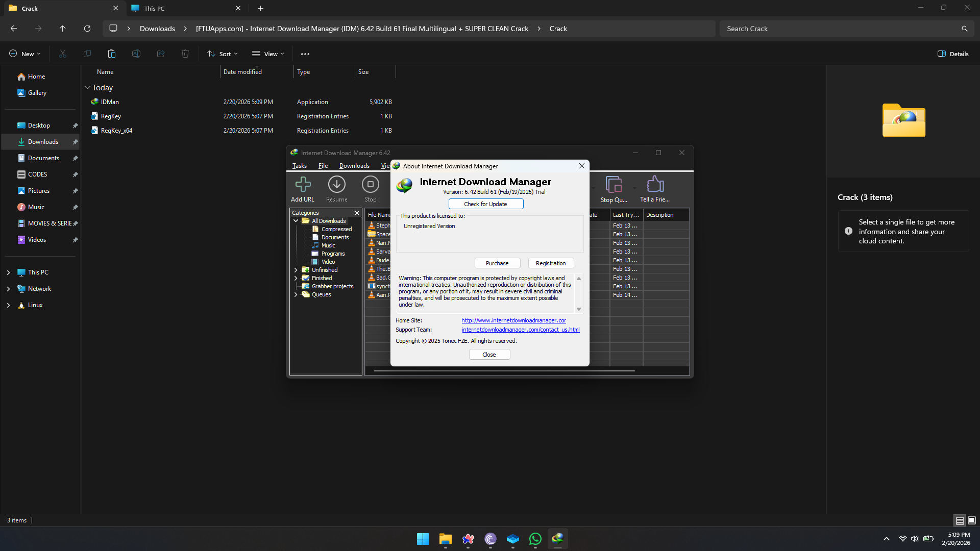Expand This PC in navigation pane
The image size is (980, 551).
(x=8, y=272)
